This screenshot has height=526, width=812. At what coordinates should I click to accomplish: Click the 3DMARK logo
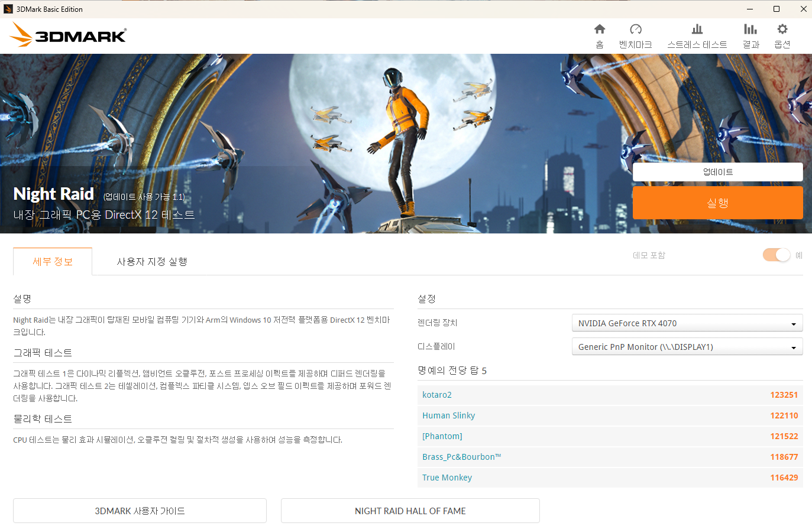pyautogui.click(x=68, y=35)
